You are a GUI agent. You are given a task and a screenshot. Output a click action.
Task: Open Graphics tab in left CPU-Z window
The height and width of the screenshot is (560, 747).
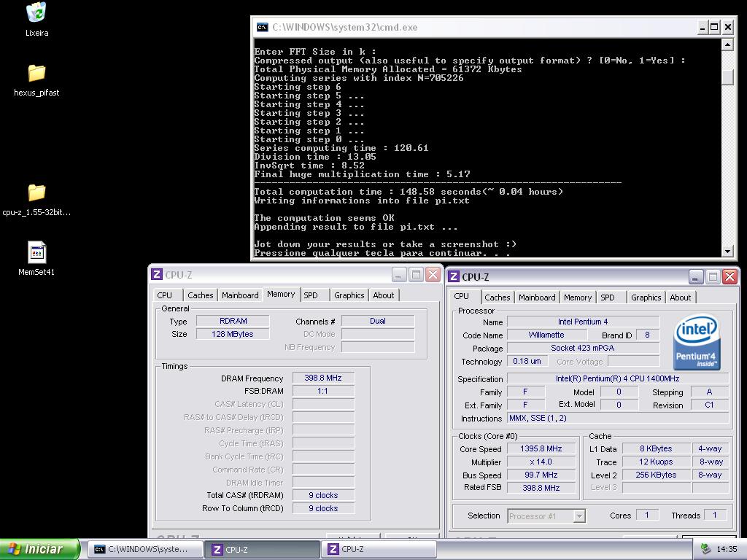coord(349,295)
